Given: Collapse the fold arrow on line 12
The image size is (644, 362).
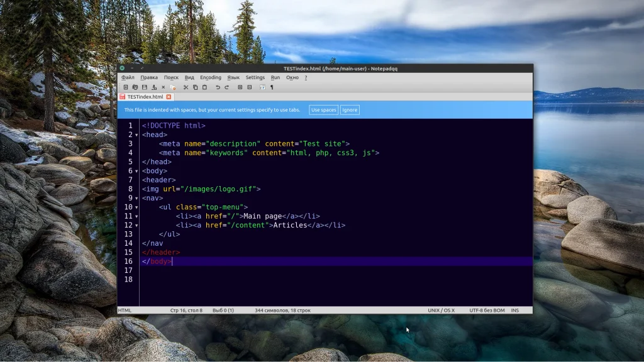Looking at the screenshot, I should pyautogui.click(x=136, y=226).
